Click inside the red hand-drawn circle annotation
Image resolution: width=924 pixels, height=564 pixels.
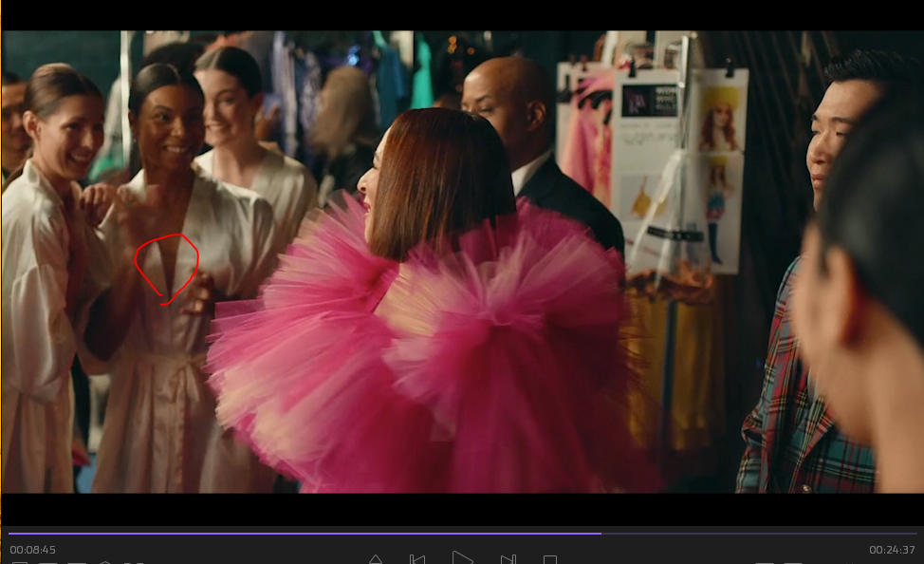click(x=166, y=266)
